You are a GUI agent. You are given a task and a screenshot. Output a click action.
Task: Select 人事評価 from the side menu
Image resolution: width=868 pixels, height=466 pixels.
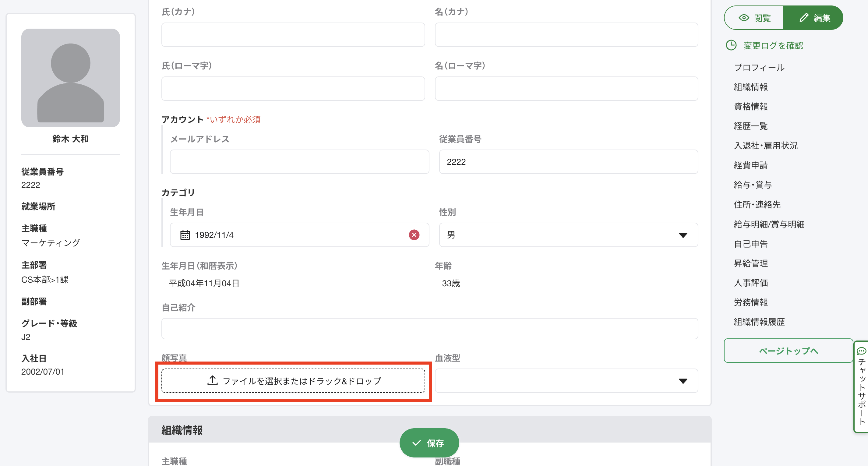[750, 283]
